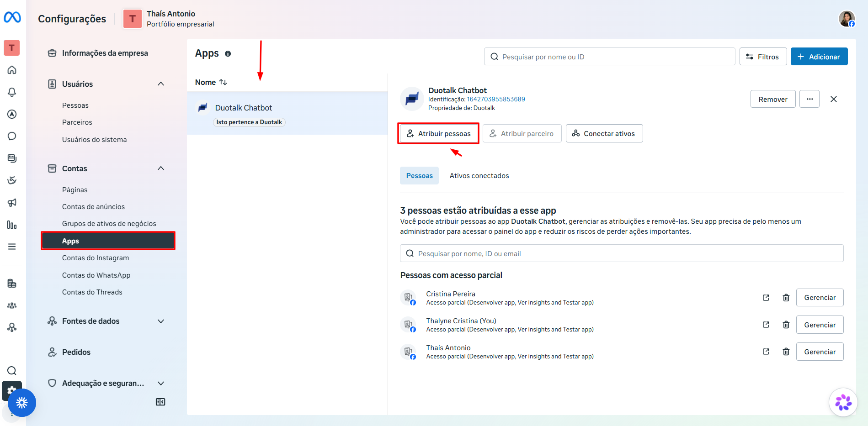Image resolution: width=868 pixels, height=426 pixels.
Task: Focus the Pesquisar por nome, ID ou email field
Action: pos(622,253)
